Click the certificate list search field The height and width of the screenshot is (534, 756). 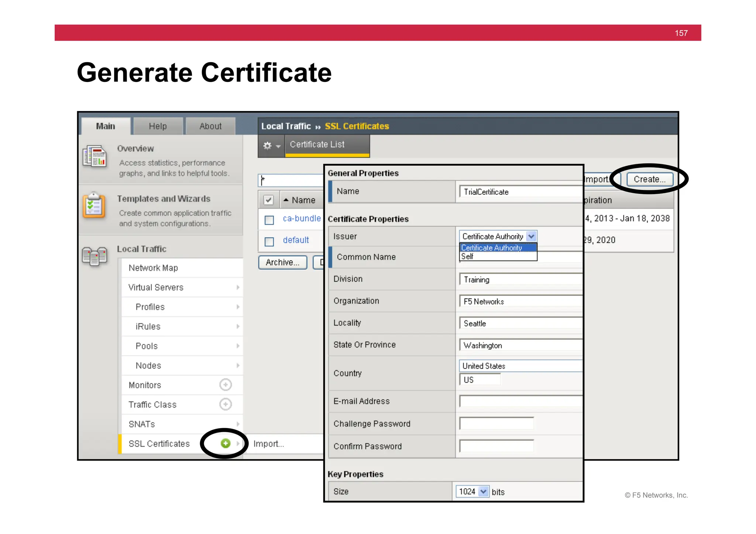[291, 180]
